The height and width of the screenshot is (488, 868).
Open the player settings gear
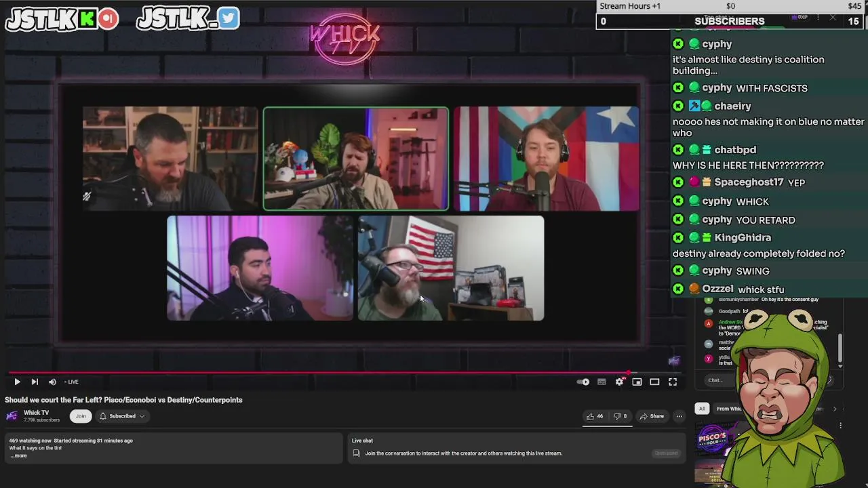(619, 382)
